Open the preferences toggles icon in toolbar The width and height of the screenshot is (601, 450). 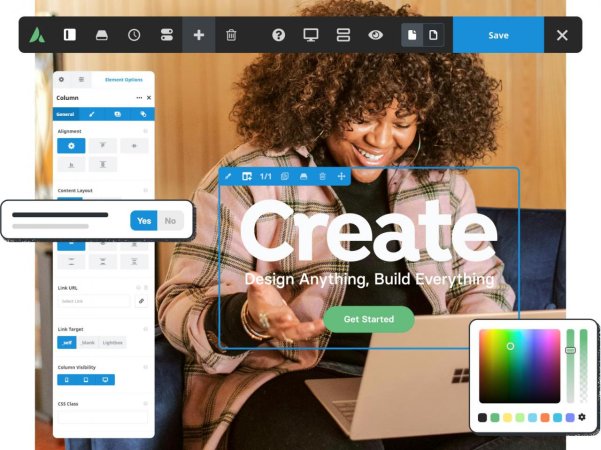tap(167, 35)
